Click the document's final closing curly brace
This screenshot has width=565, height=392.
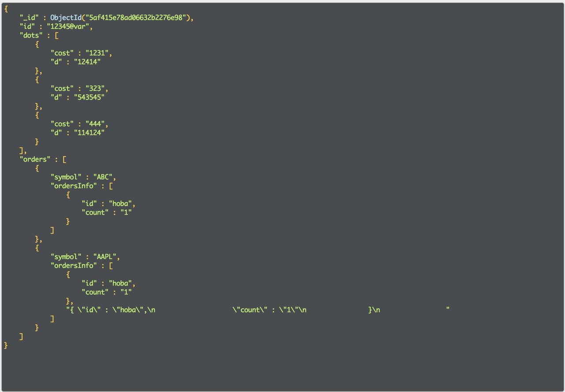[6, 345]
